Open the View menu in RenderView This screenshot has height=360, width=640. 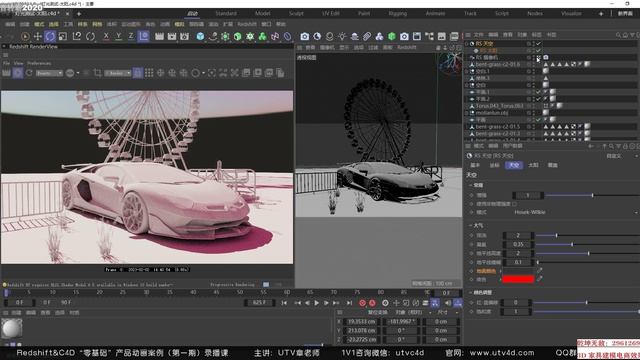pyautogui.click(x=18, y=63)
